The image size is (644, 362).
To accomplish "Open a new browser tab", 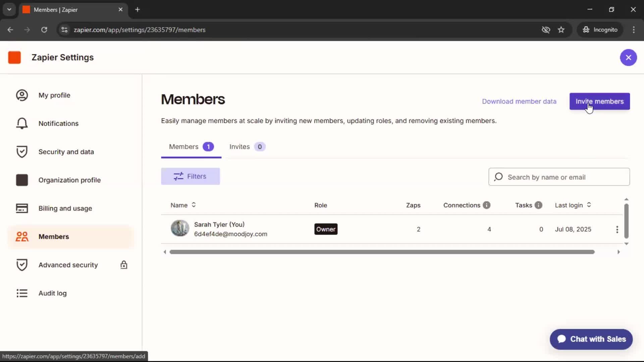I will click(x=137, y=9).
